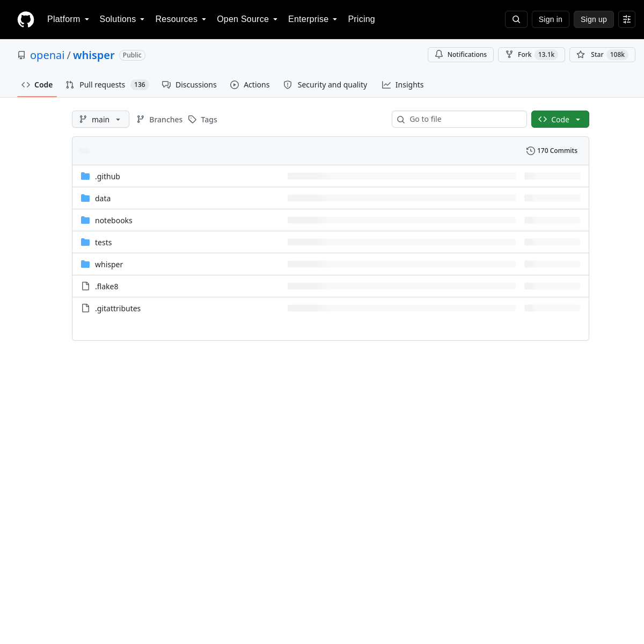Open the .gitattributes file name
This screenshot has width=644, height=644.
tap(118, 309)
